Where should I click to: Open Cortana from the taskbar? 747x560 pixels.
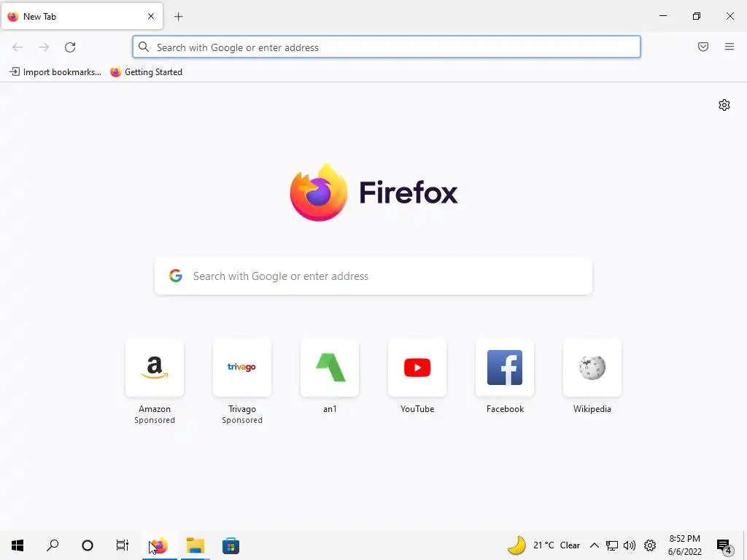pyautogui.click(x=88, y=545)
